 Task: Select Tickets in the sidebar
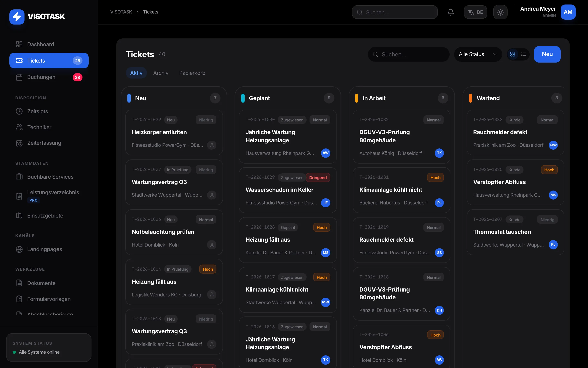pyautogui.click(x=49, y=61)
